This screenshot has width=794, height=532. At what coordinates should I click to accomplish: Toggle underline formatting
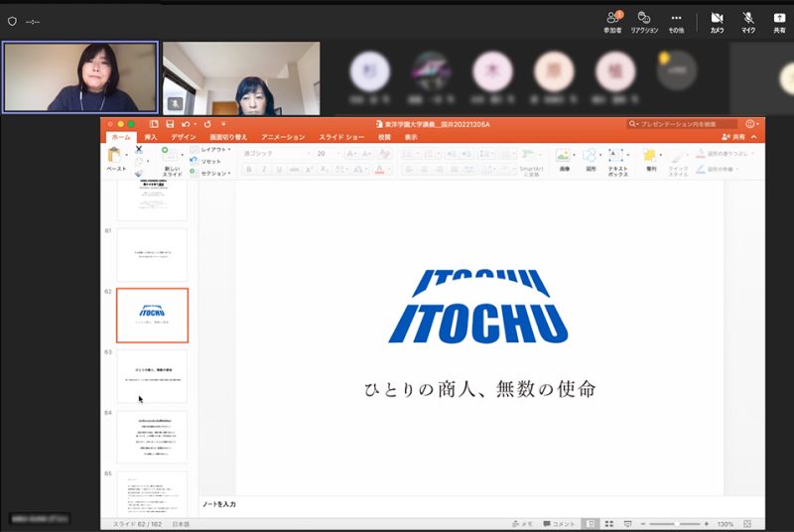pos(279,170)
